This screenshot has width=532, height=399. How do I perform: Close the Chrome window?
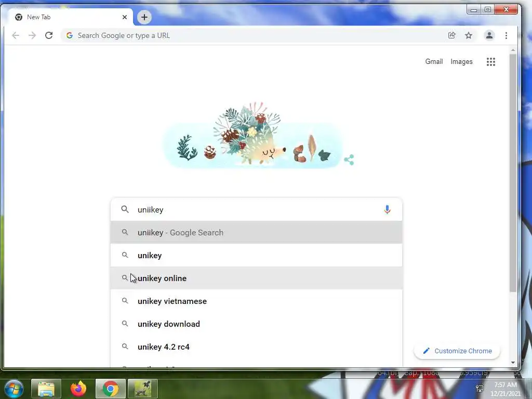pyautogui.click(x=506, y=10)
